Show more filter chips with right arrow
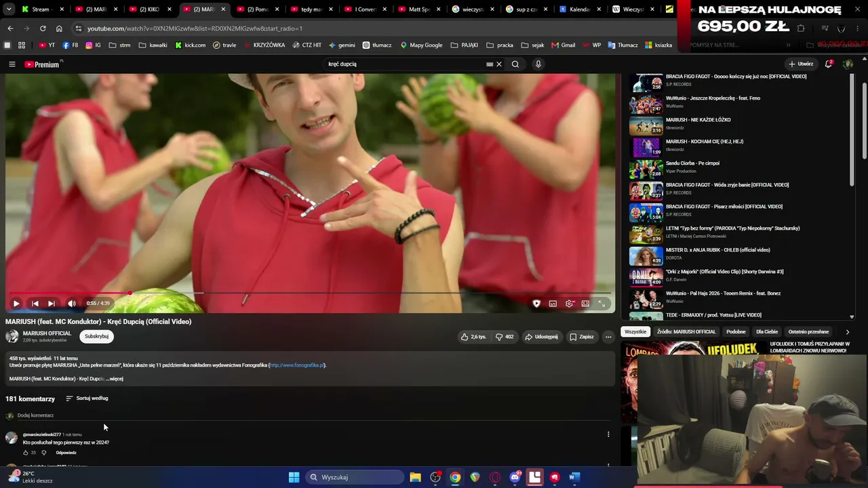This screenshot has height=488, width=868. [847, 332]
